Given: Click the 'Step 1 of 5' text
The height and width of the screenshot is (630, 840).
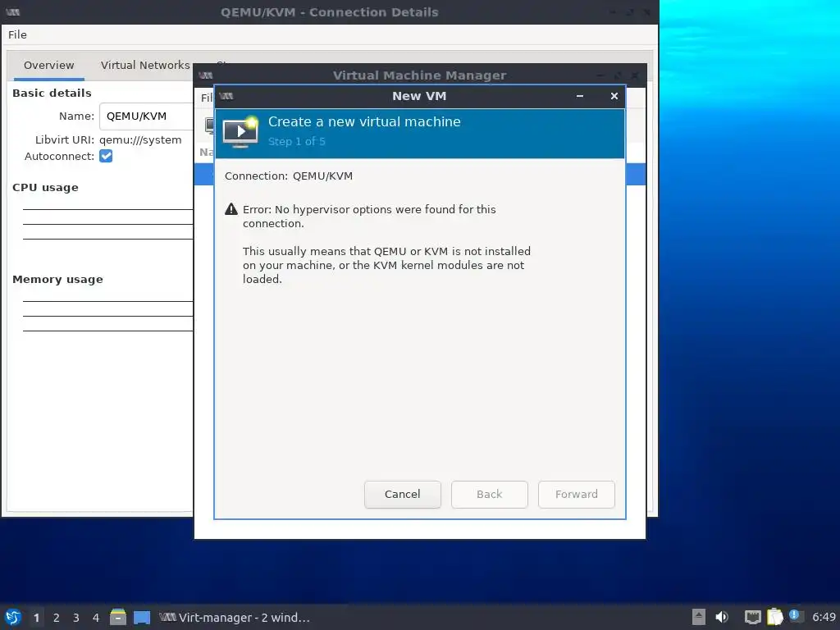Looking at the screenshot, I should pyautogui.click(x=296, y=141).
